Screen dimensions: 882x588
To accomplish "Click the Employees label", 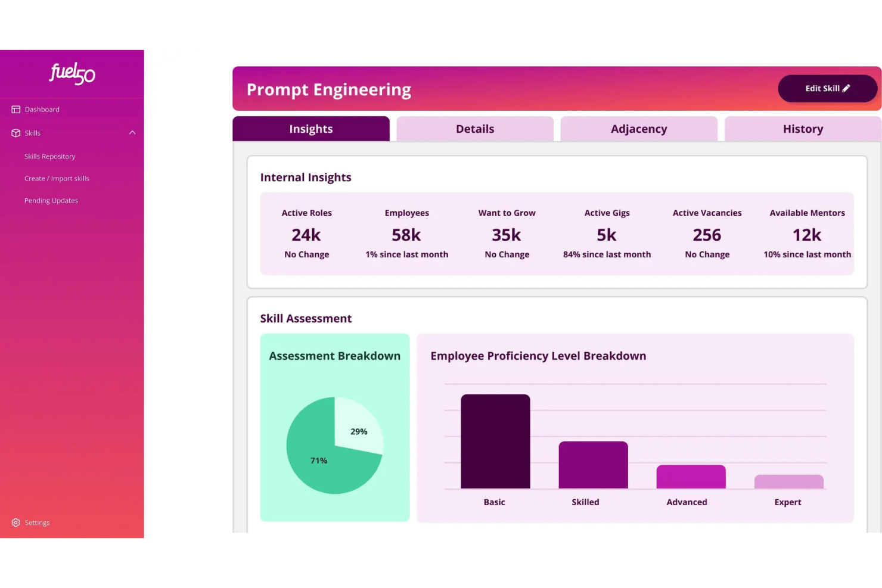I will 406,213.
